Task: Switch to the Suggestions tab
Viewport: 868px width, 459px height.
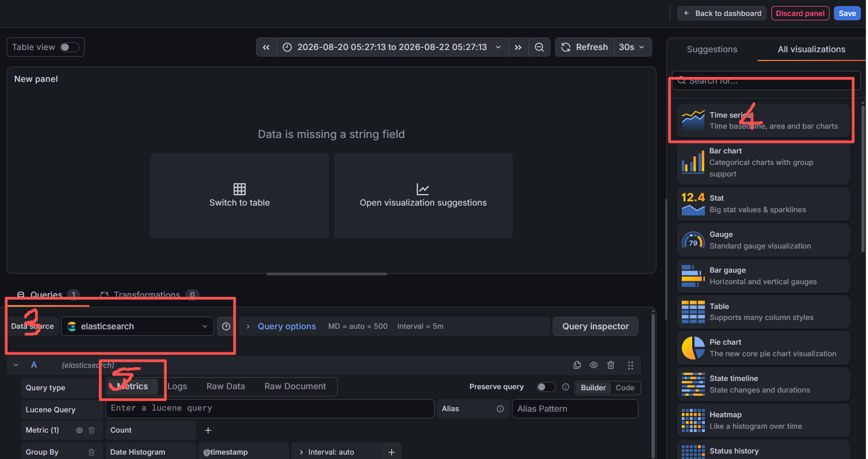Action: [x=712, y=49]
